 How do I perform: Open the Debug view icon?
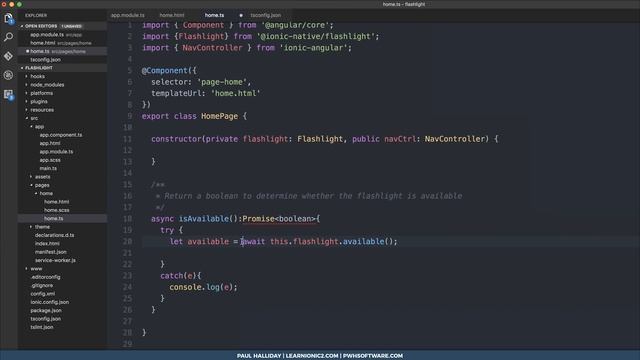tap(8, 75)
